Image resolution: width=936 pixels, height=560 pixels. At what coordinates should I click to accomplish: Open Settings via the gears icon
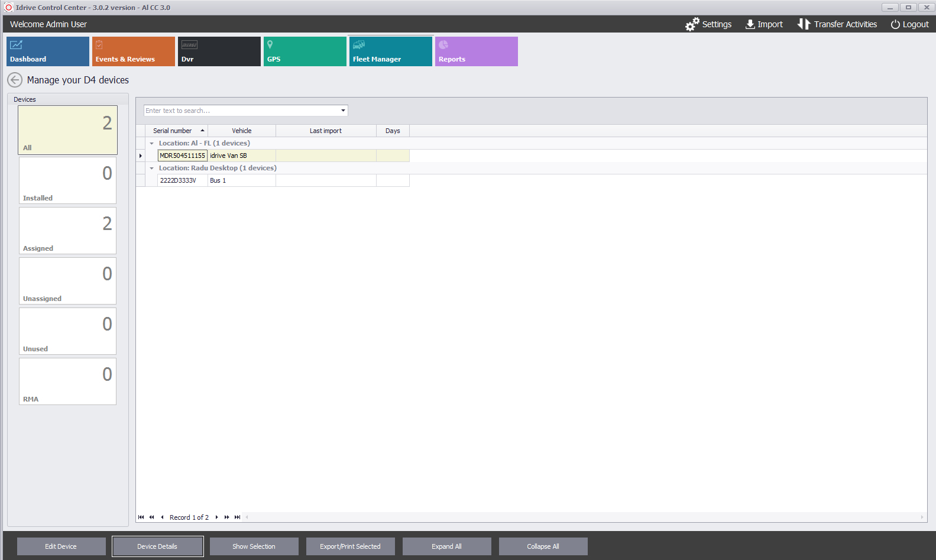tap(692, 24)
